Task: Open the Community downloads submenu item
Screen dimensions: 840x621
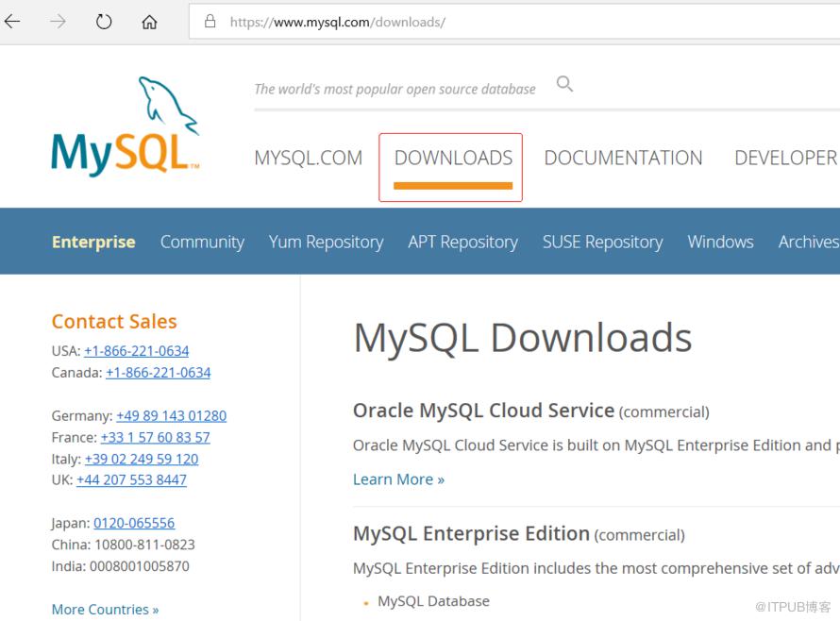Action: click(203, 242)
